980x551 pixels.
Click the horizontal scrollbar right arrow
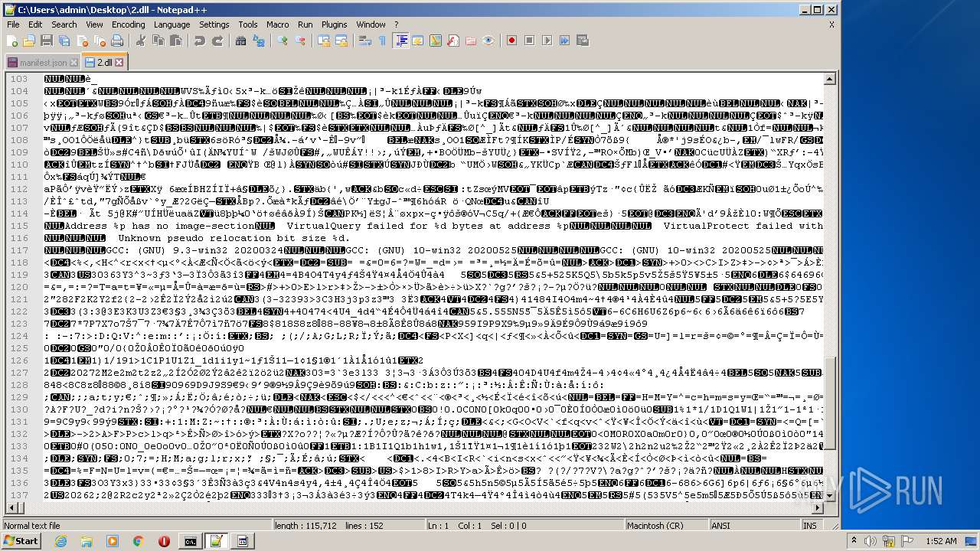pos(817,509)
